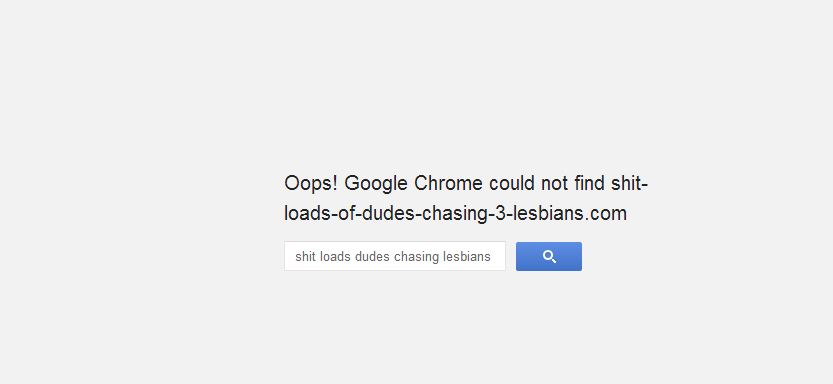Click the "Oops! Google Chrome" error heading
833x384 pixels.
click(466, 199)
